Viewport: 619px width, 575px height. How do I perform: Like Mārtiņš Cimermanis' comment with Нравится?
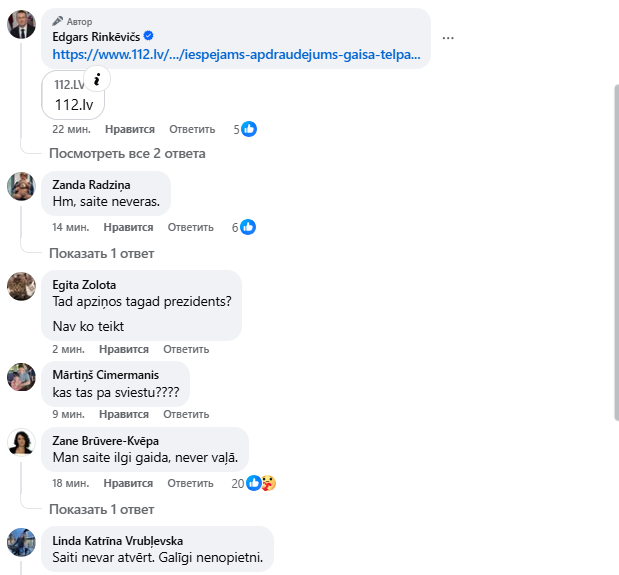point(125,413)
